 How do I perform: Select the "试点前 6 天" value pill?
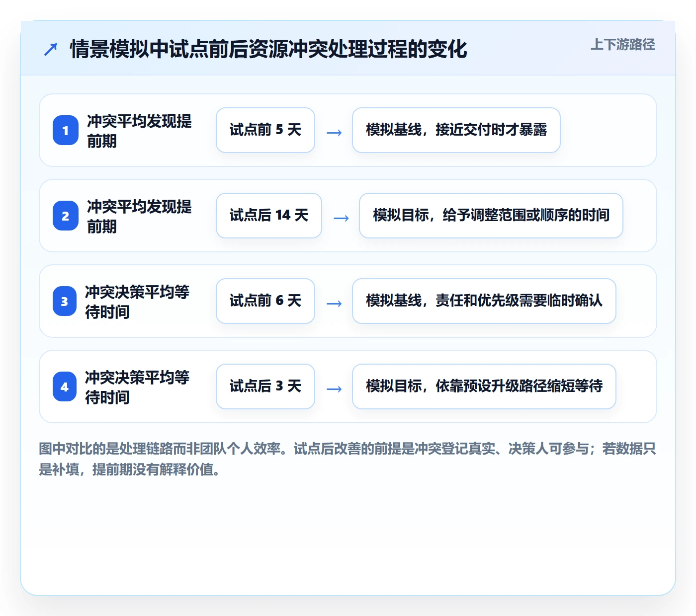(265, 301)
